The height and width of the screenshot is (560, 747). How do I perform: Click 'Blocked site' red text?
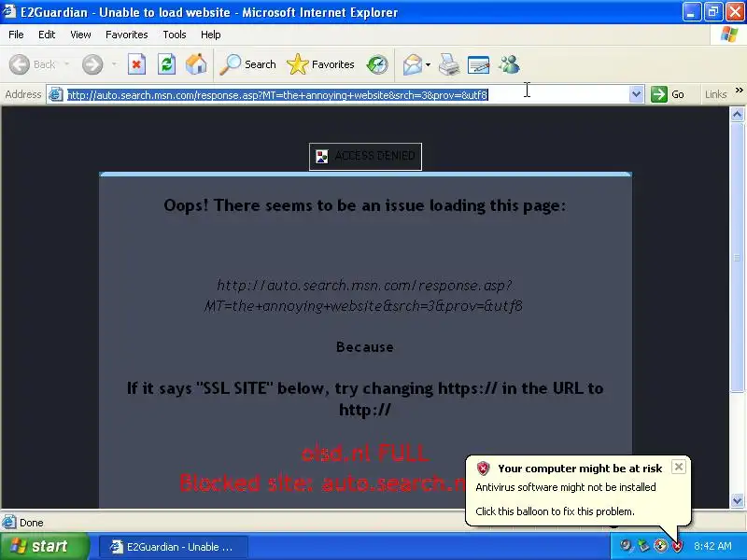322,483
